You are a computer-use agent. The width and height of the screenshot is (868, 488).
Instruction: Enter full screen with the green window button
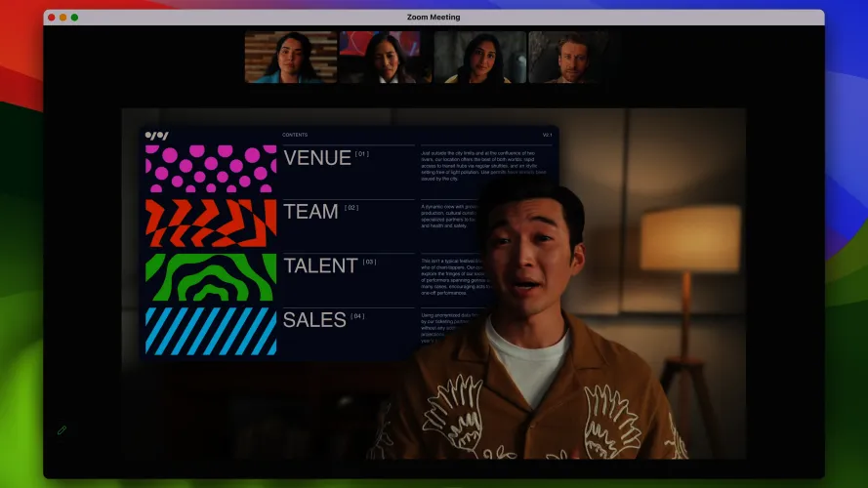pyautogui.click(x=75, y=18)
